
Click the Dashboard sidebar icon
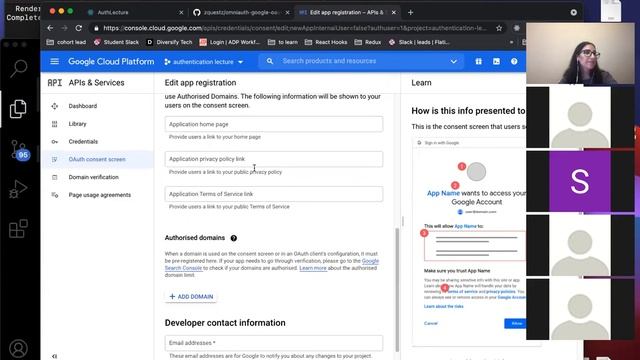point(55,106)
